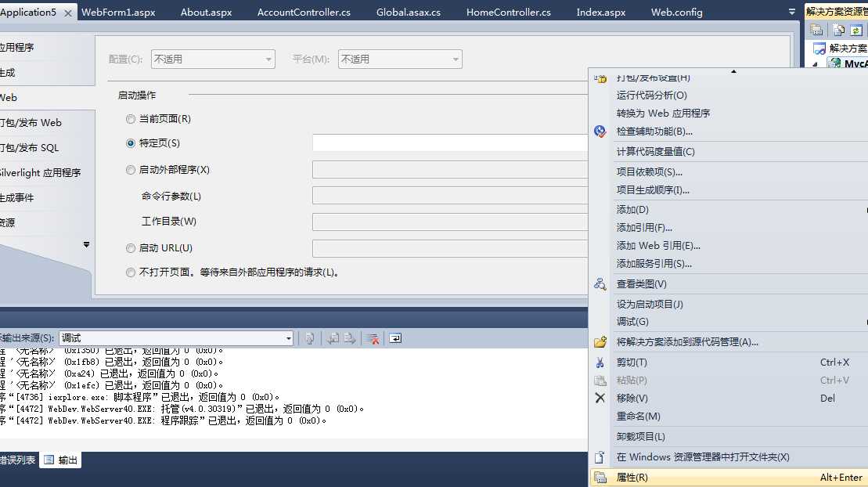Viewport: 868px width, 487px height.
Task: Click the context menu scroll-up arrow
Action: point(733,71)
